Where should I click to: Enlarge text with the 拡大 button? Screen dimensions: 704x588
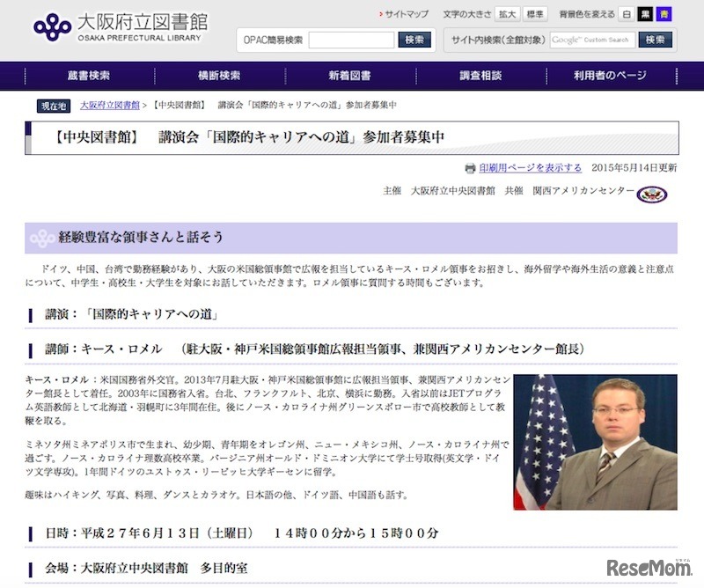pos(507,14)
